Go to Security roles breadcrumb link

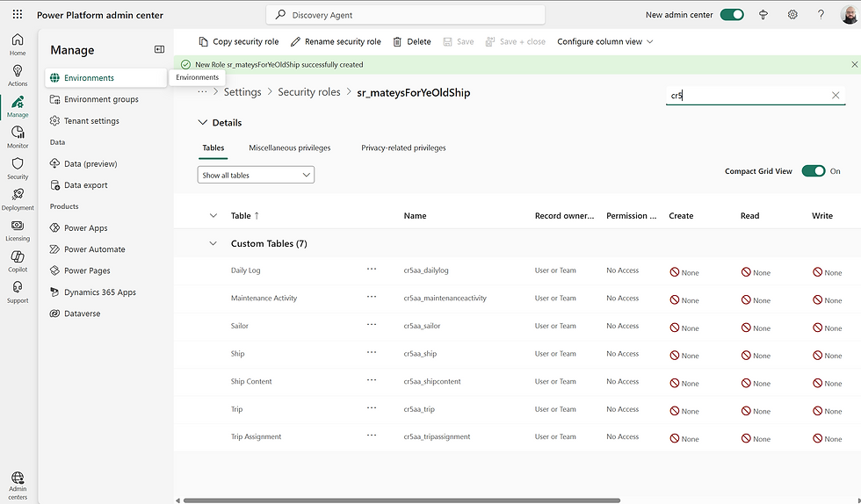(308, 92)
